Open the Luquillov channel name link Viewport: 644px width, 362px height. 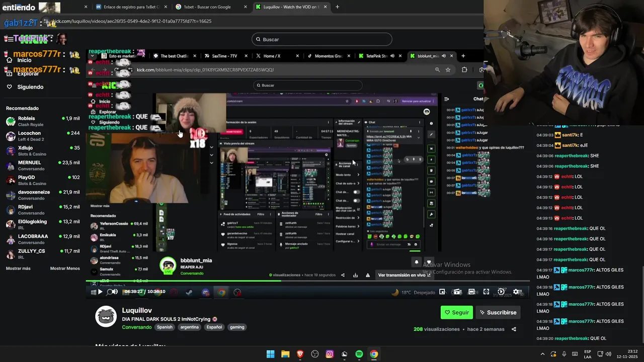[x=137, y=310]
